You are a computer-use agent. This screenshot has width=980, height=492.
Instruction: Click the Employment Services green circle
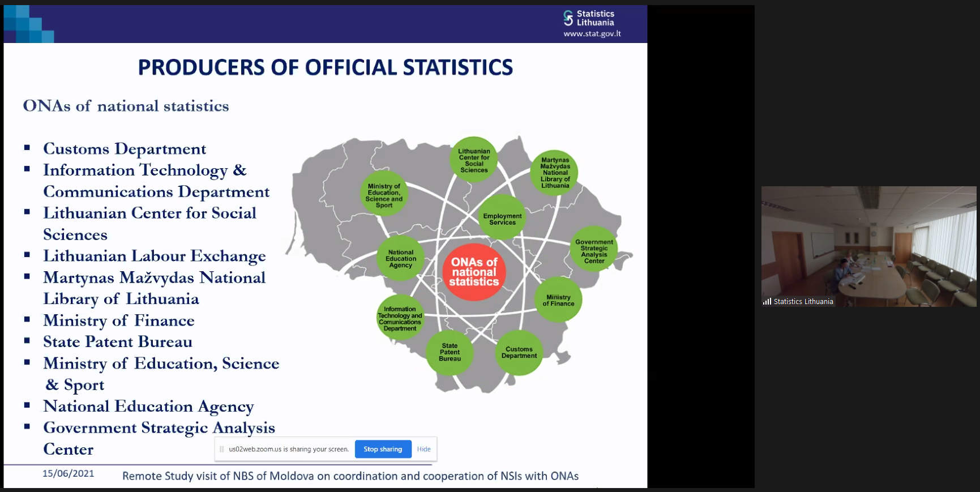coord(502,219)
